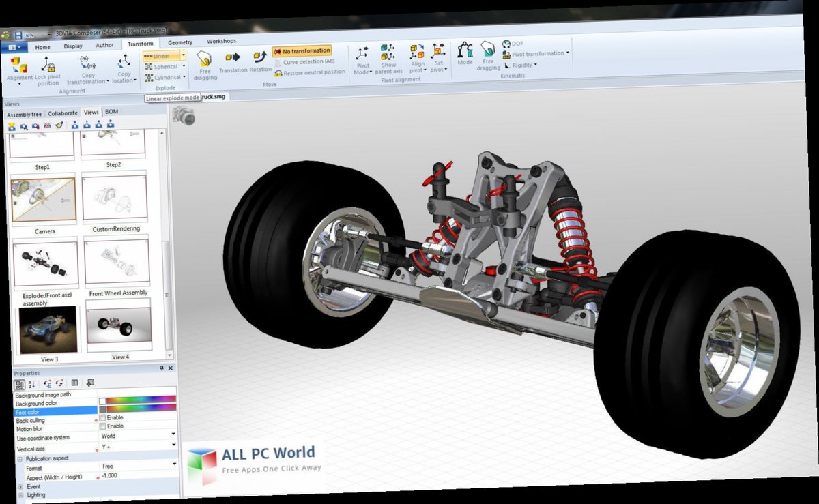
Task: Click the columns icon in the Properties toolbar
Action: click(x=75, y=383)
